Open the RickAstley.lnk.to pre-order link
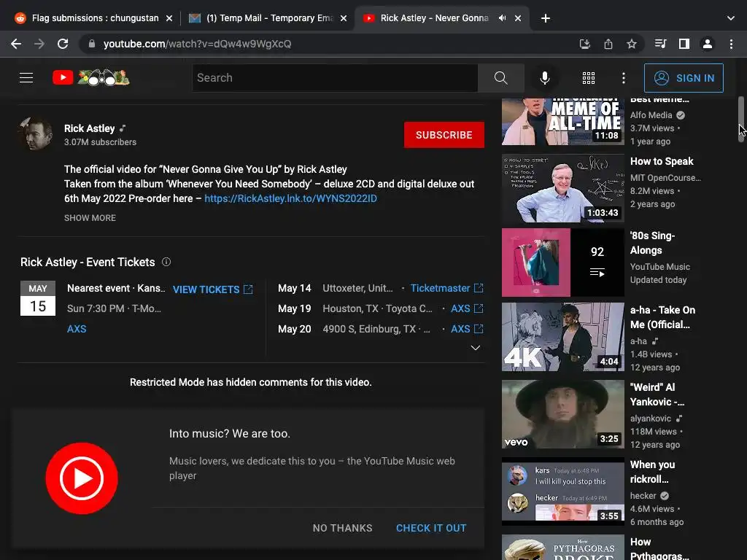The height and width of the screenshot is (560, 747). 290,198
